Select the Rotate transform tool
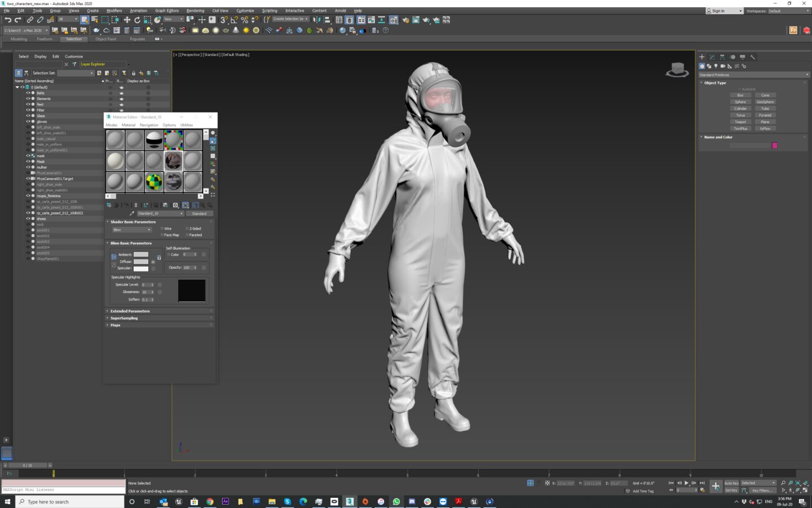This screenshot has width=812, height=508. (x=137, y=20)
